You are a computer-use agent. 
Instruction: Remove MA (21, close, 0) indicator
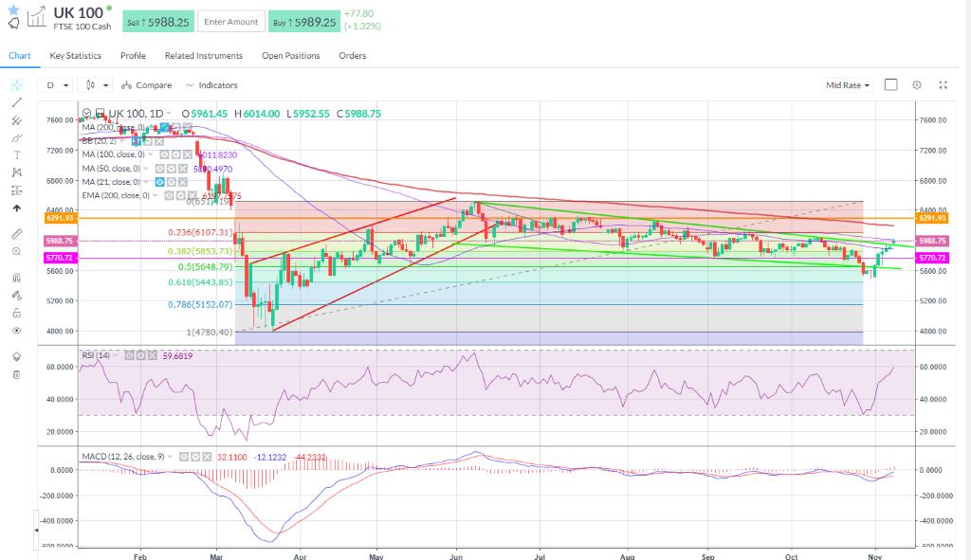click(x=183, y=182)
